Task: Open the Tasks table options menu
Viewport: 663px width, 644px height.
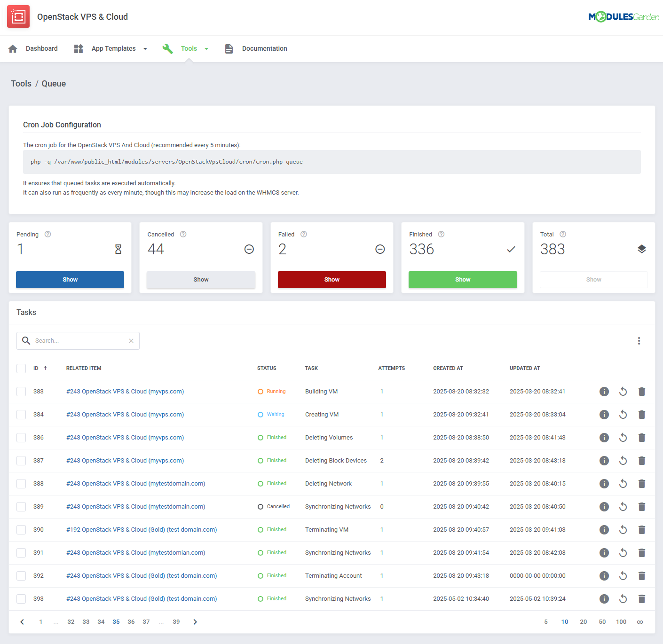Action: click(639, 340)
